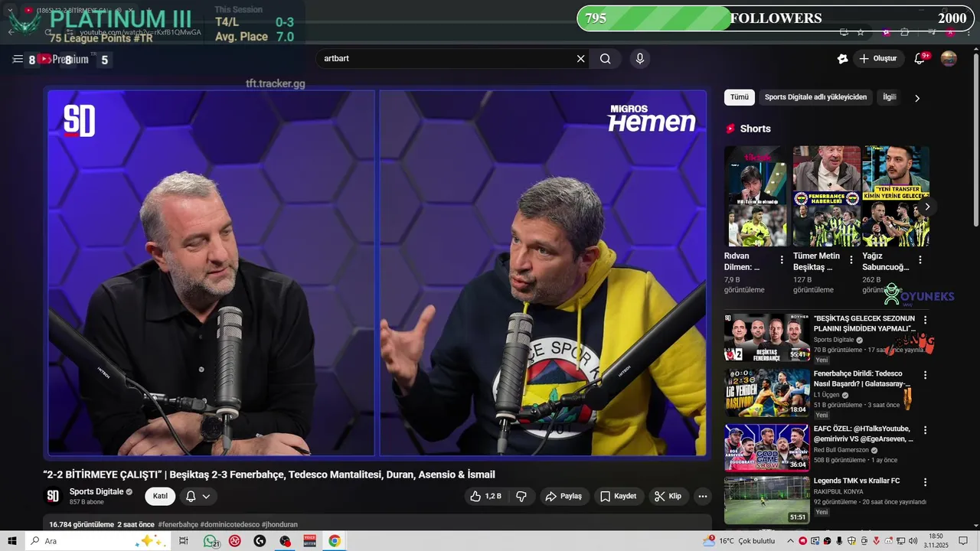Start voice search with the microphone
The image size is (980, 551).
click(640, 59)
